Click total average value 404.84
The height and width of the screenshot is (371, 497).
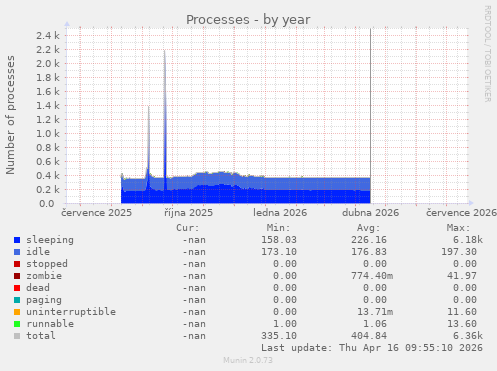coord(369,336)
